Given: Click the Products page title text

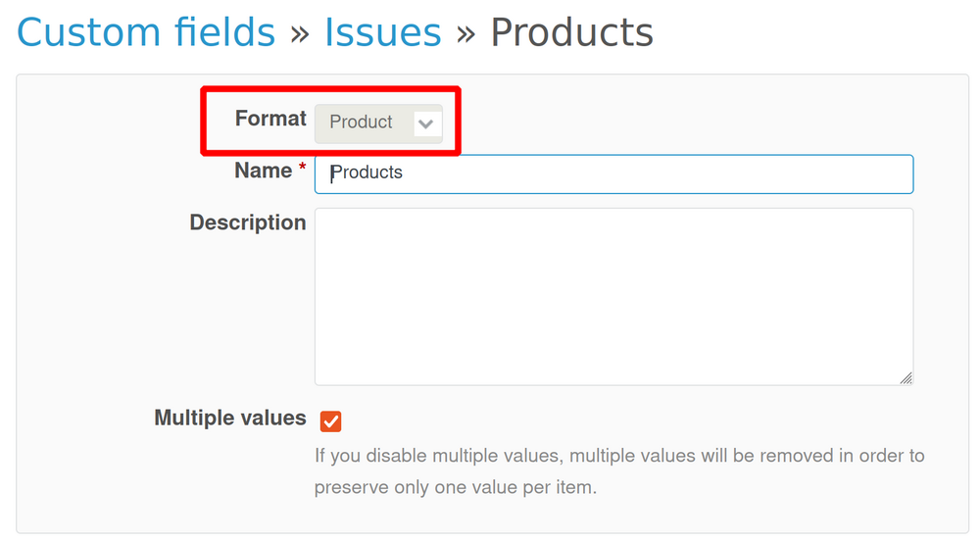Looking at the screenshot, I should coord(571,33).
